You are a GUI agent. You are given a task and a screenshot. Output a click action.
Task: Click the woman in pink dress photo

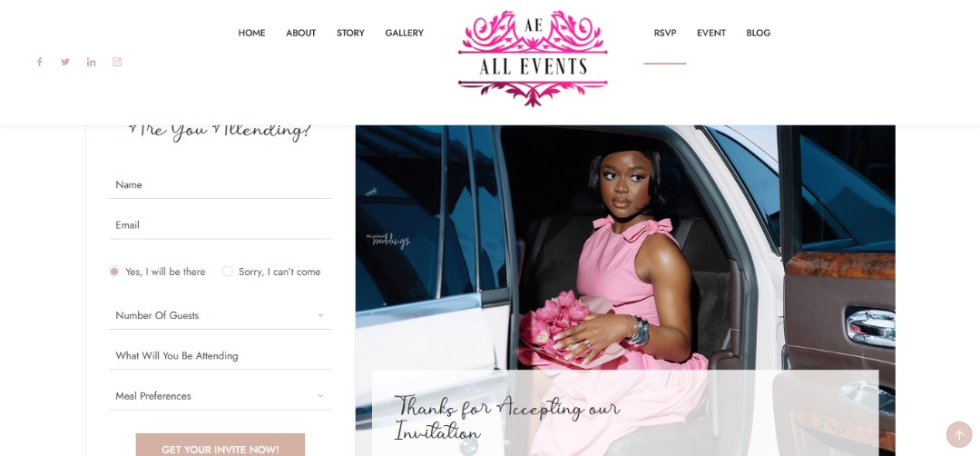click(625, 291)
